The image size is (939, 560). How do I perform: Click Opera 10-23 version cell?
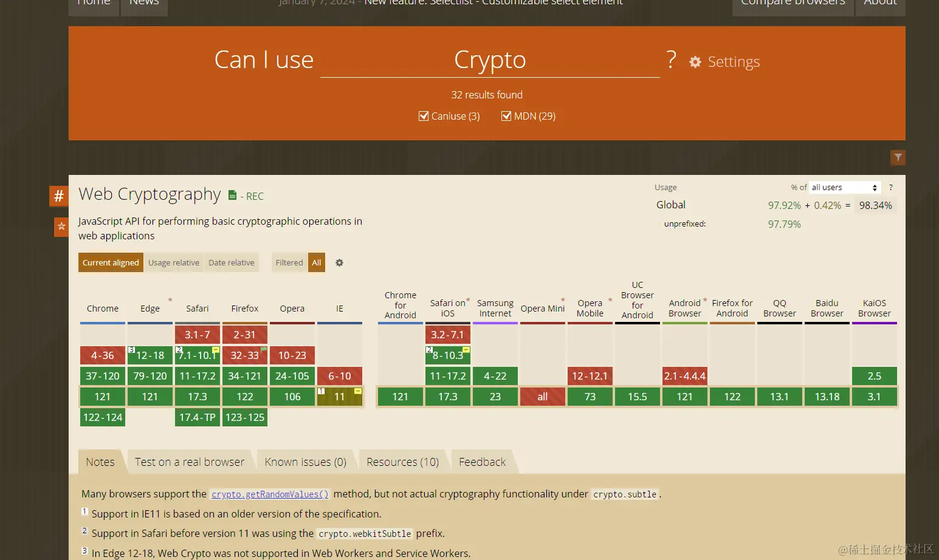(292, 355)
